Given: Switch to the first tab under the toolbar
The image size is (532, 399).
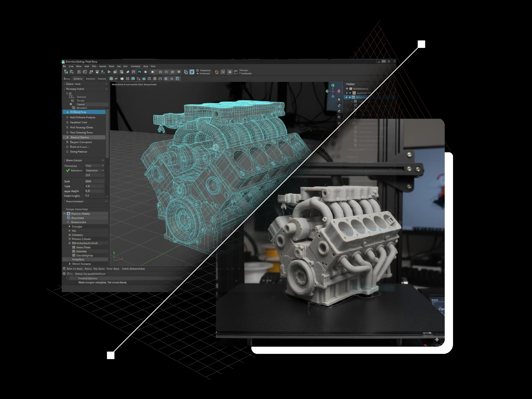Looking at the screenshot, I should point(67,79).
